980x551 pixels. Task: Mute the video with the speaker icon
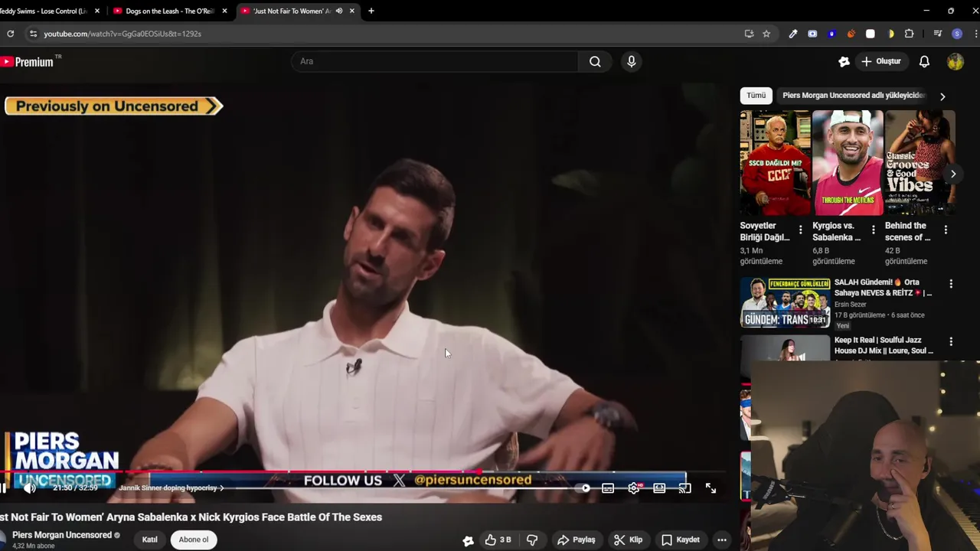pyautogui.click(x=29, y=488)
